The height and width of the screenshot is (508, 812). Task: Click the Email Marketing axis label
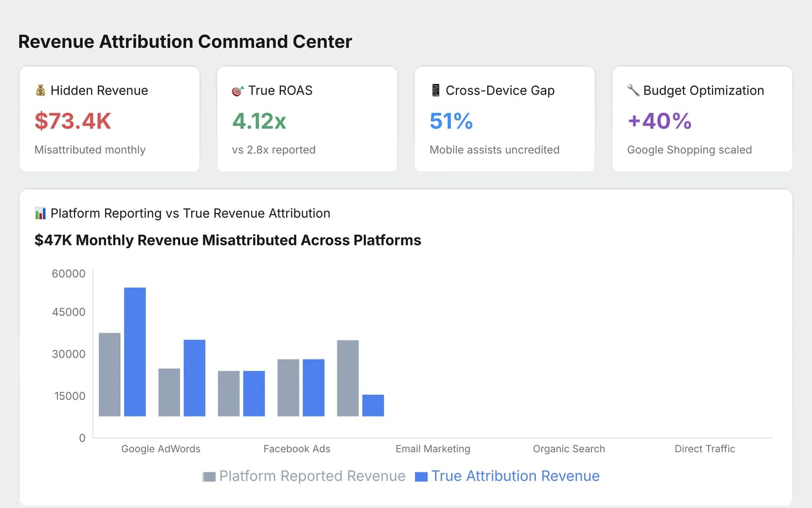pos(433,449)
